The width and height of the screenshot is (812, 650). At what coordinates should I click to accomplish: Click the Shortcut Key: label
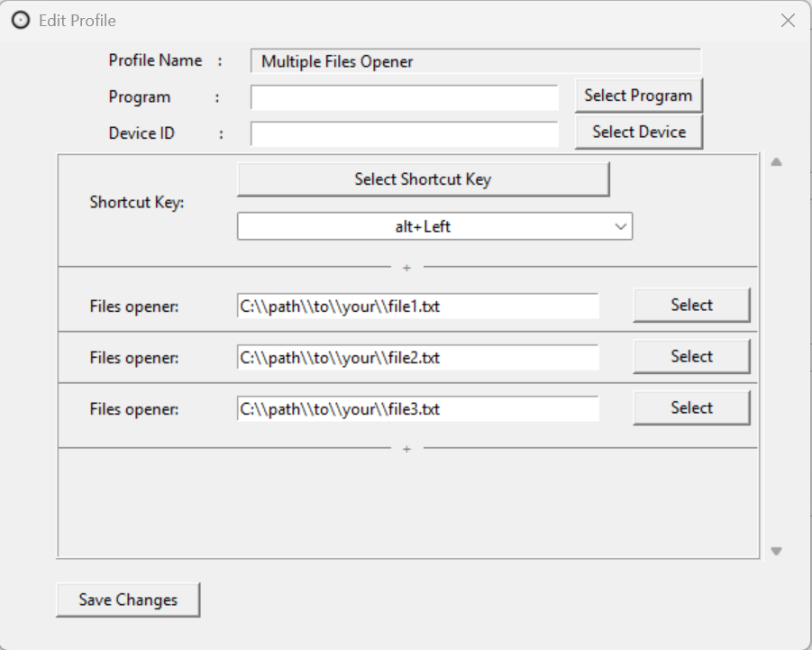coord(137,202)
